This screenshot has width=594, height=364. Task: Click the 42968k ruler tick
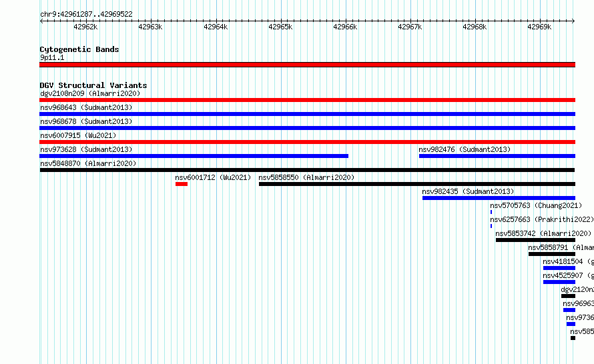point(475,27)
